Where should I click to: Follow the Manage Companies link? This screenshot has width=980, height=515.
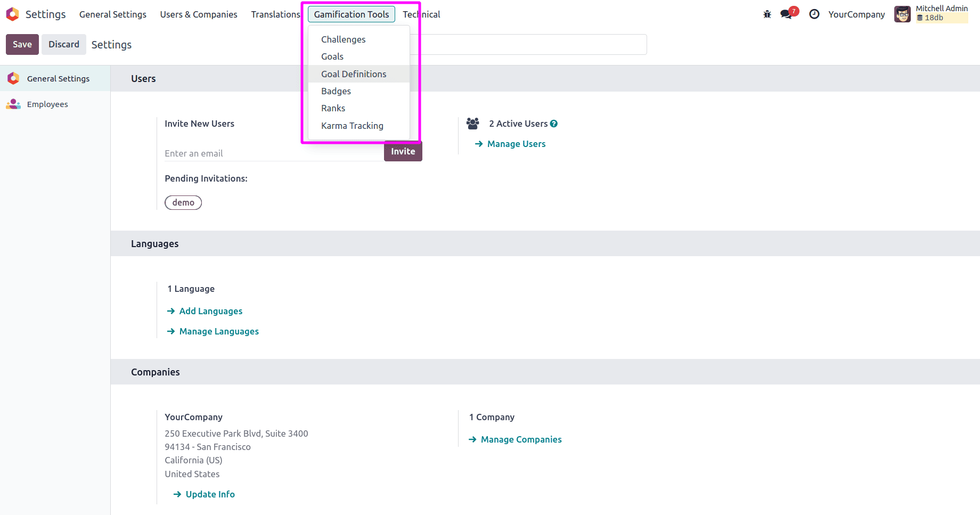pyautogui.click(x=520, y=439)
